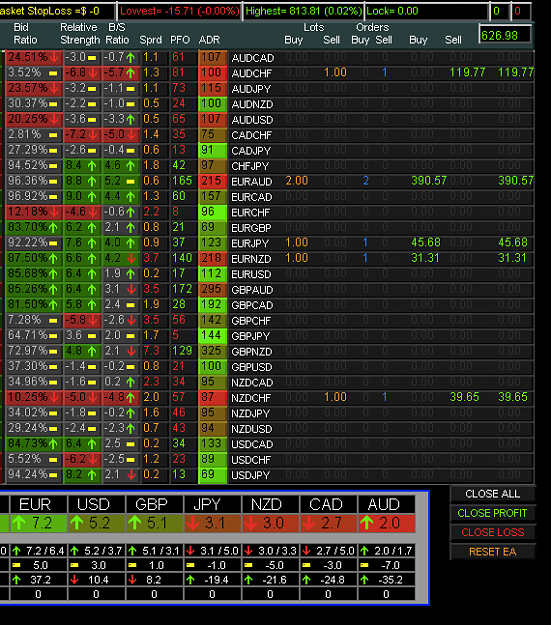
Task: Select the AUDCHF pair label
Action: 252,74
